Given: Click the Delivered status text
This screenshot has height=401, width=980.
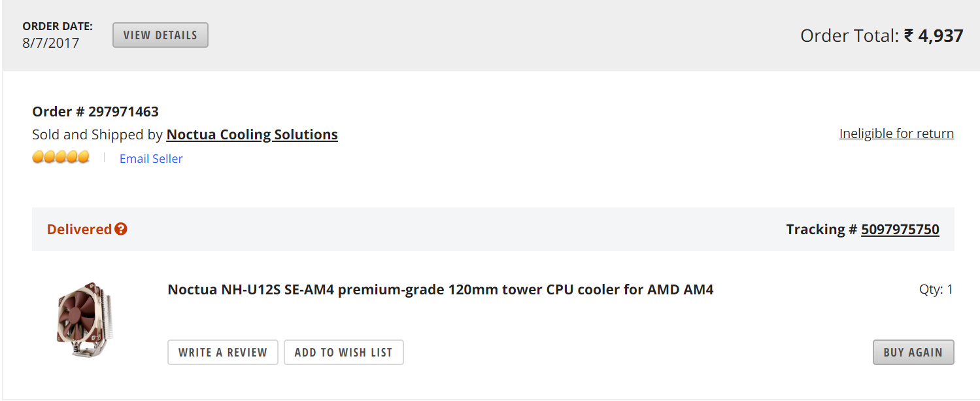Looking at the screenshot, I should [79, 229].
